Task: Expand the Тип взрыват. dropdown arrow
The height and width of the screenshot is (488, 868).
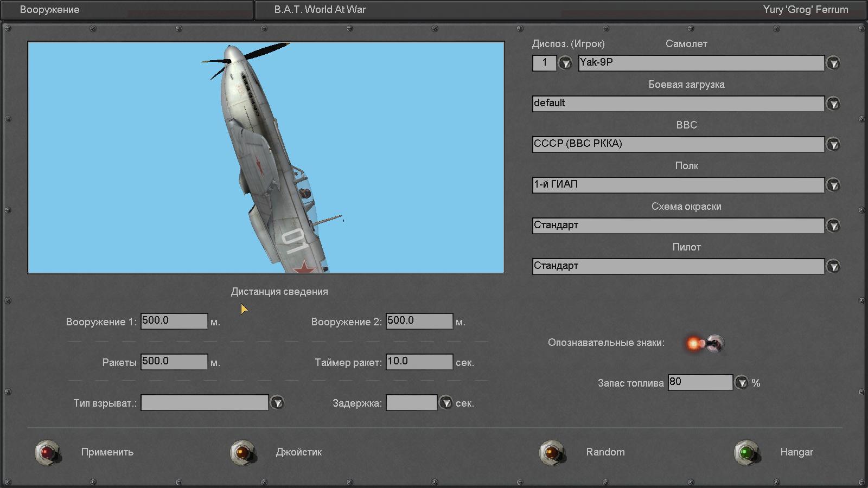Action: (277, 403)
